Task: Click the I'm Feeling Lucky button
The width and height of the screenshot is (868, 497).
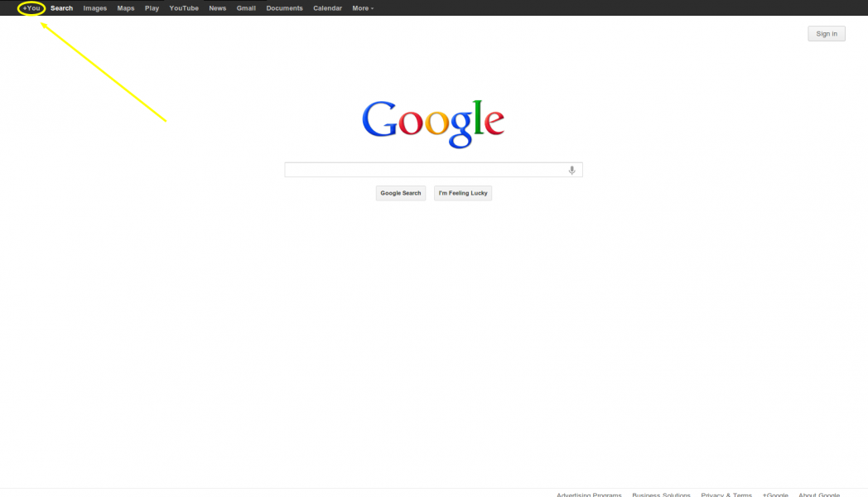Action: pyautogui.click(x=463, y=193)
